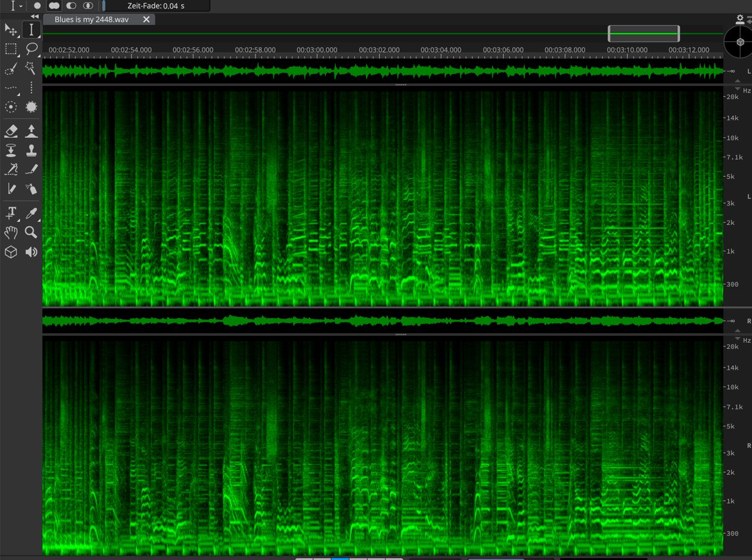Select the Text marker tool
Image resolution: width=752 pixels, height=560 pixels.
[11, 213]
